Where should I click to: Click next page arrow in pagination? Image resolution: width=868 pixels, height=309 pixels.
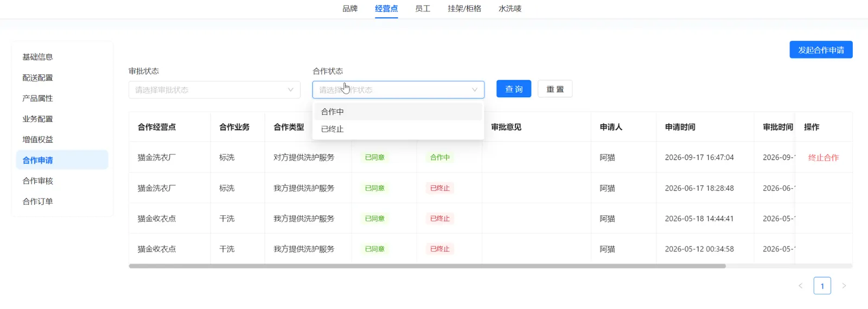tap(844, 286)
